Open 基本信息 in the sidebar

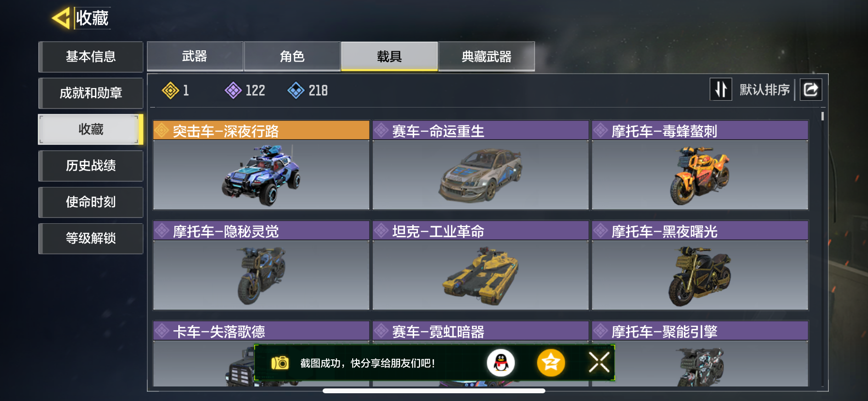pos(91,57)
